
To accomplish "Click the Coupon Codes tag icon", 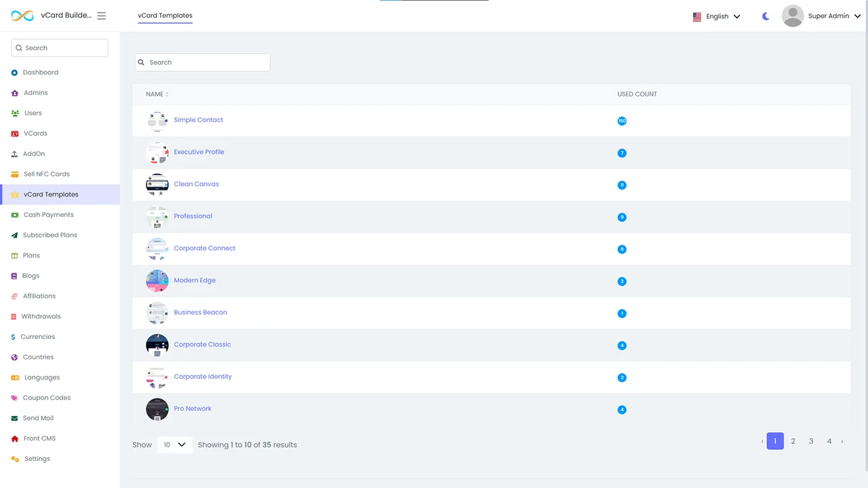I will click(14, 398).
